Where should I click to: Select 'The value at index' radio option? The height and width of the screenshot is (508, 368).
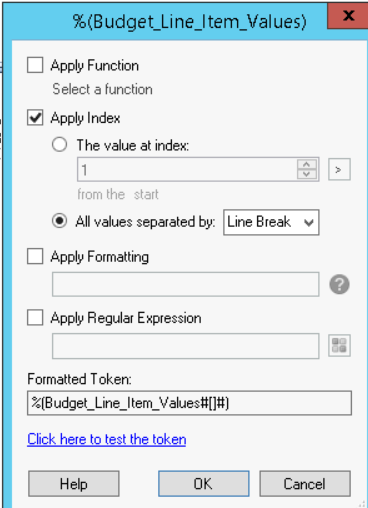coord(59,145)
